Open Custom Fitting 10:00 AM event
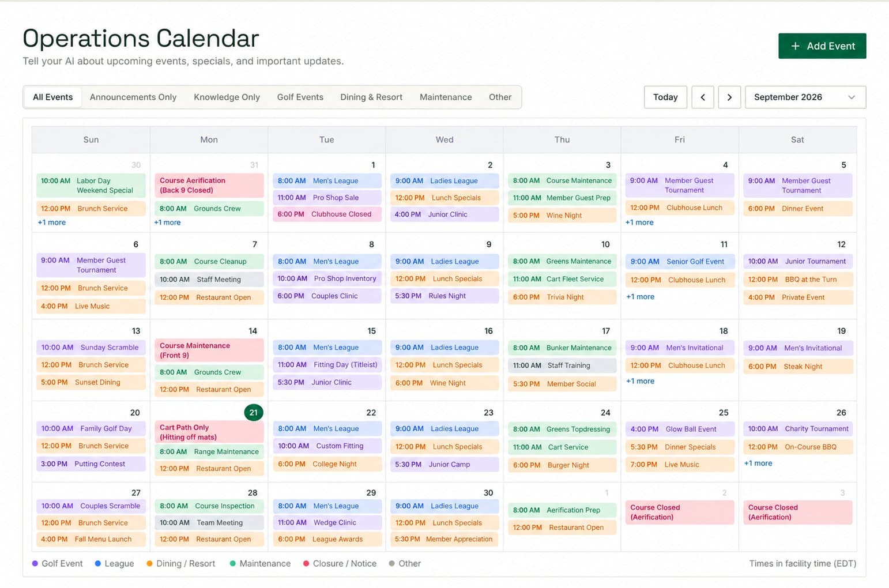The image size is (889, 588). [327, 446]
